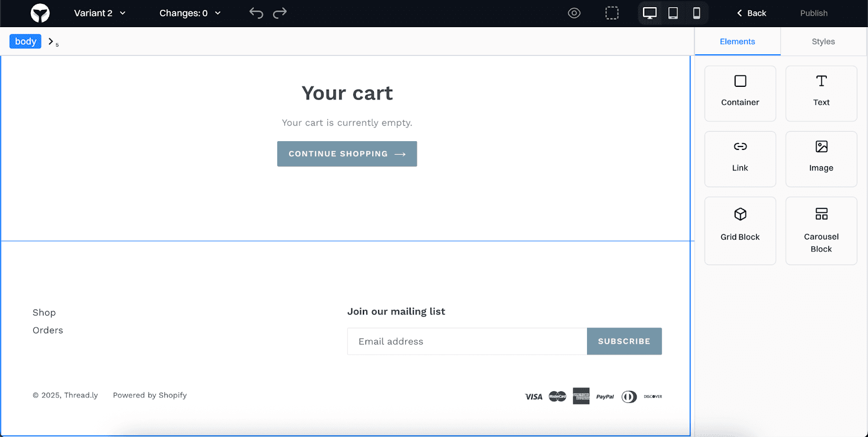868x437 pixels.
Task: Expand the breadcrumb chevron next to body
Action: pos(51,41)
